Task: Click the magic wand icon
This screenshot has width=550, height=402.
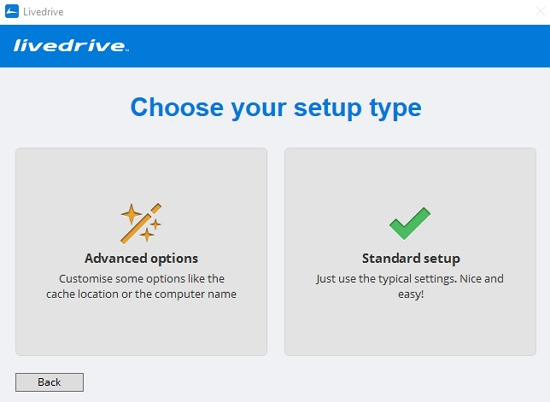Action: (141, 223)
